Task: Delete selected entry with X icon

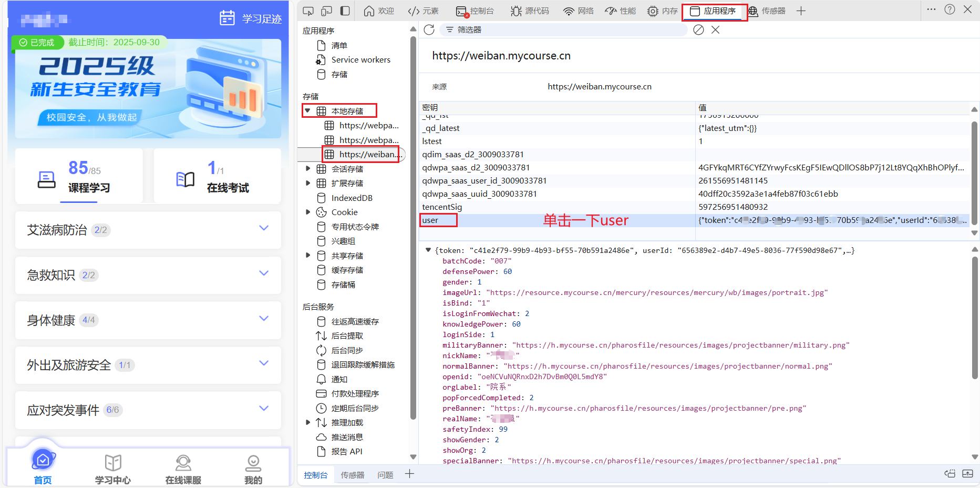Action: [x=715, y=30]
